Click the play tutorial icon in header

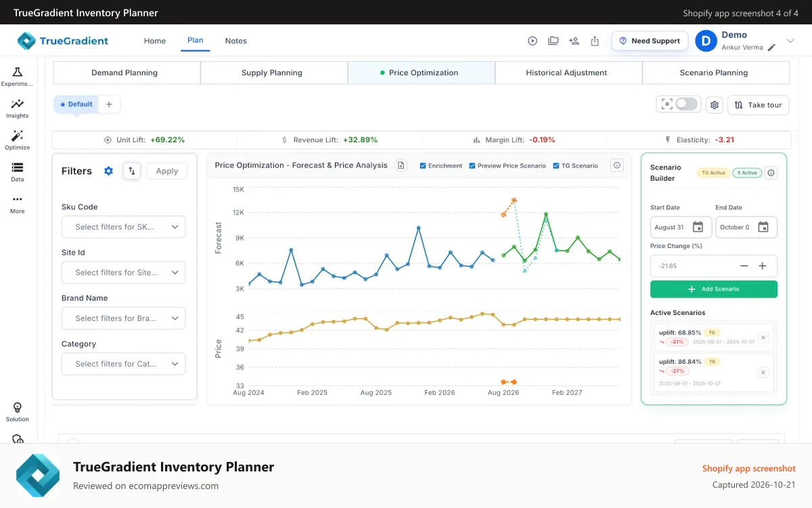pos(533,41)
